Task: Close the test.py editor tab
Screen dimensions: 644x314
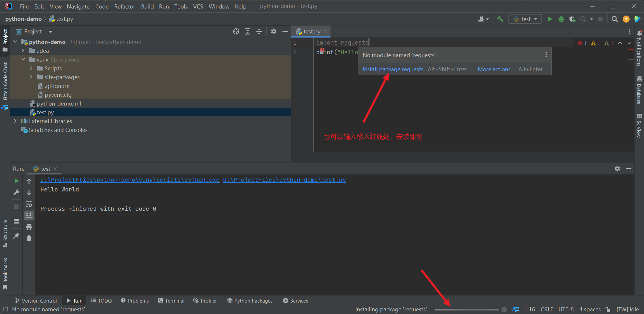Action: pos(326,31)
